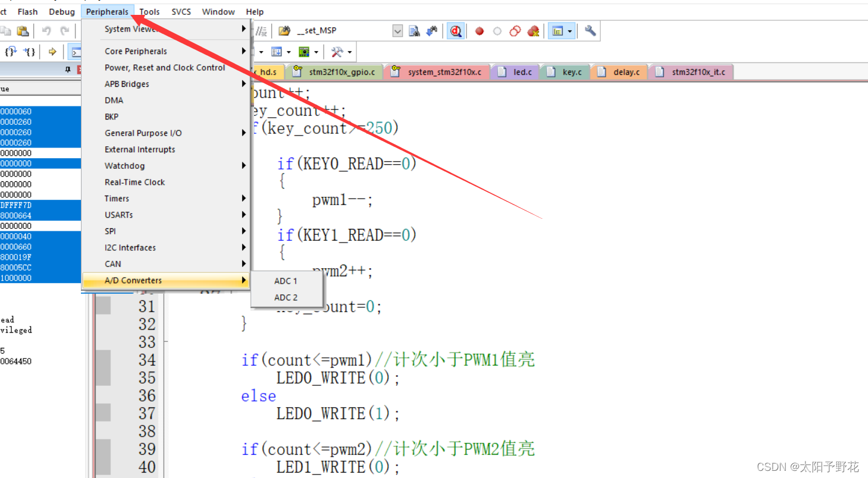
Task: Expand the Core Peripherals submenu
Action: point(166,51)
